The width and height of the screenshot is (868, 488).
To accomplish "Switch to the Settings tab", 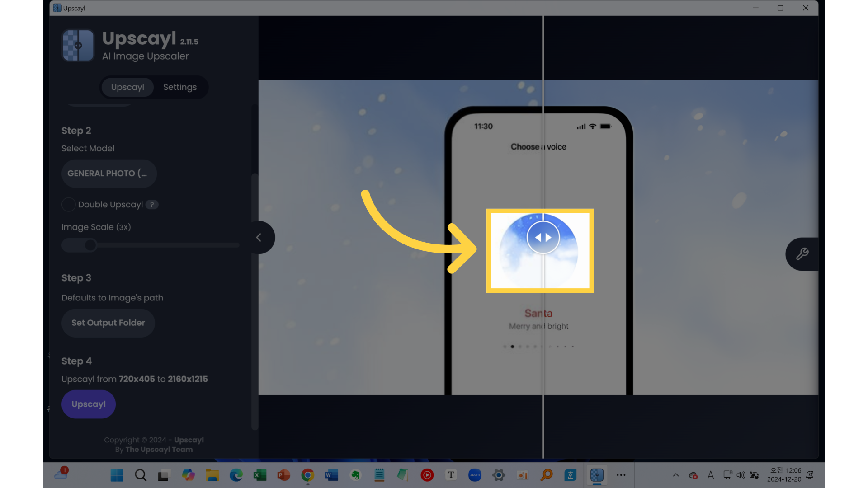I will coord(180,87).
